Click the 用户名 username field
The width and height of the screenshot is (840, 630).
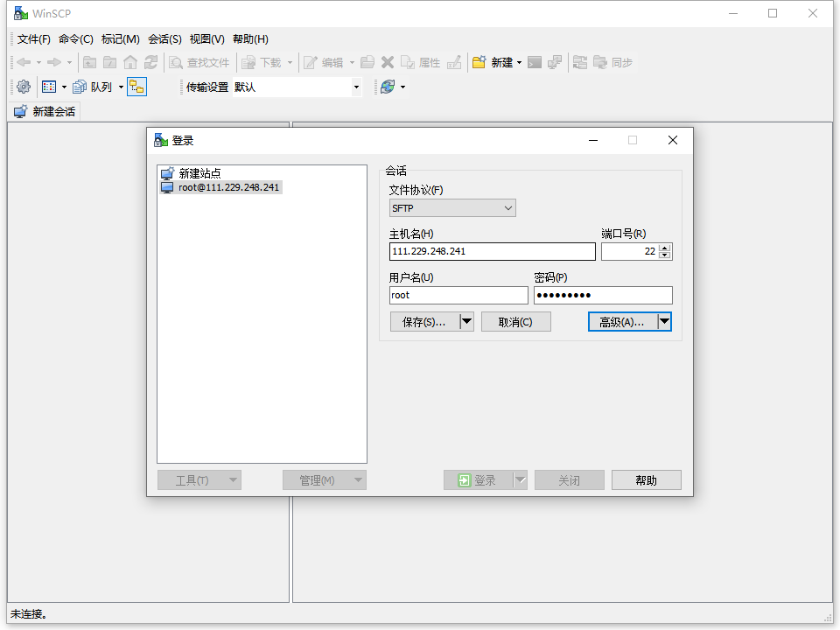point(458,295)
